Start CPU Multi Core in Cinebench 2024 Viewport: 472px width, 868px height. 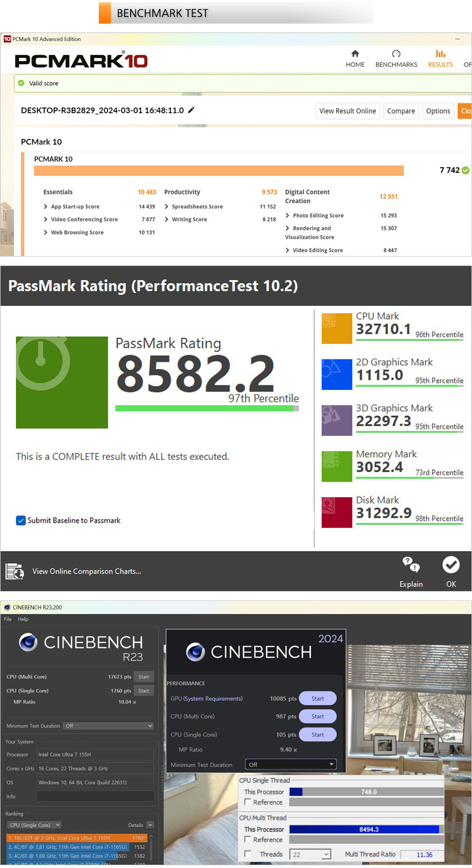click(x=317, y=717)
